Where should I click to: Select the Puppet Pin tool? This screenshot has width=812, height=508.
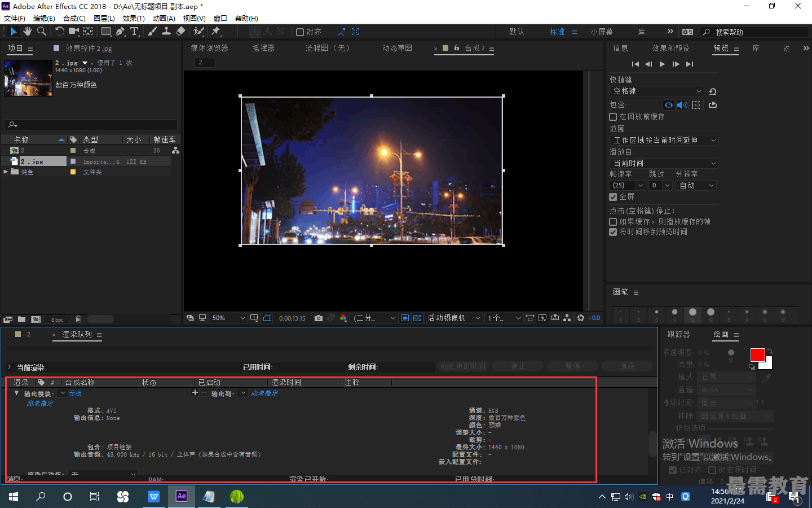[216, 32]
